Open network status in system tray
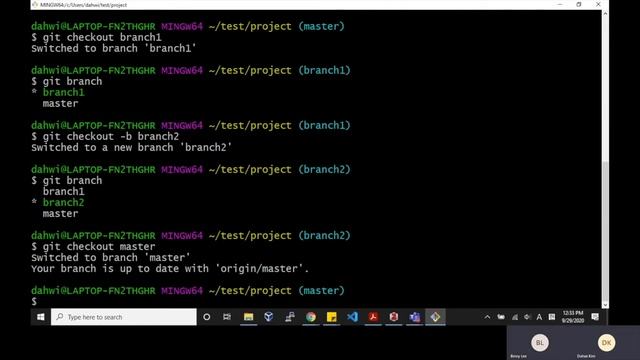 point(515,317)
